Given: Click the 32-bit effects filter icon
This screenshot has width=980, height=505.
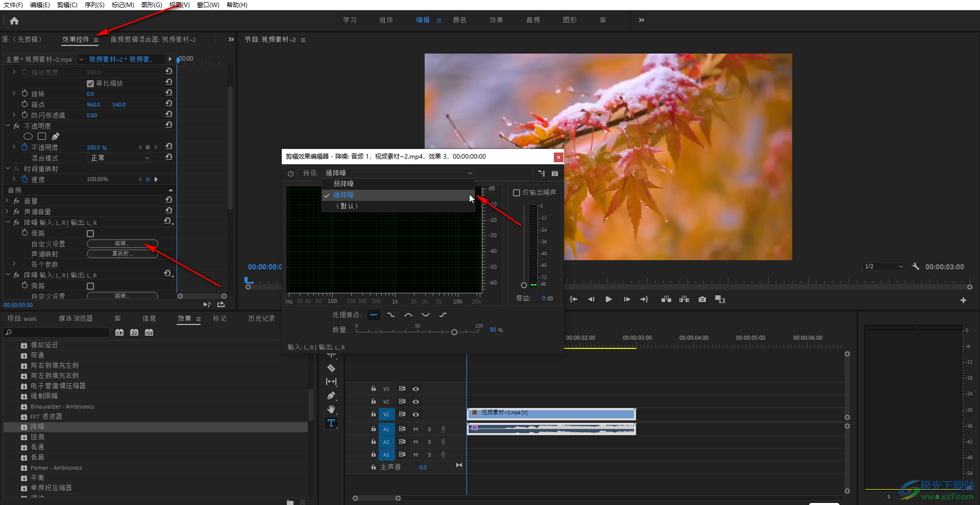Looking at the screenshot, I should tap(134, 333).
